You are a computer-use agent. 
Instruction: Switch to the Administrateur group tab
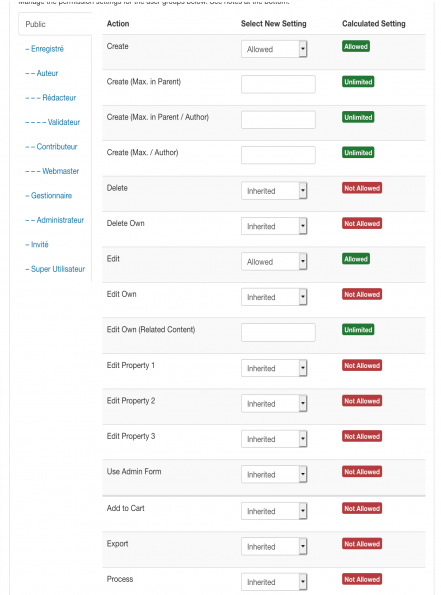tap(55, 220)
